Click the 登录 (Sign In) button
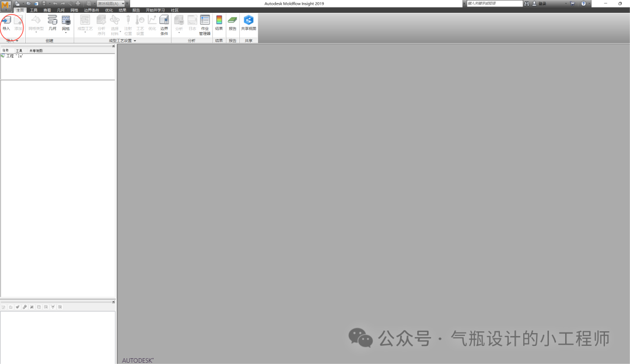630x364 pixels. pos(540,3)
